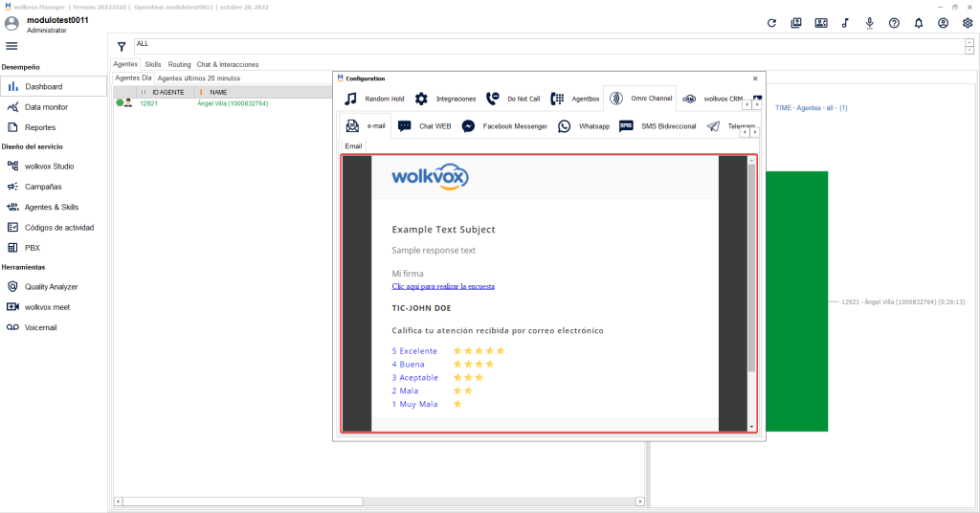This screenshot has height=513, width=980.
Task: Click the modulotest0011 user avatar icon
Action: click(x=11, y=24)
